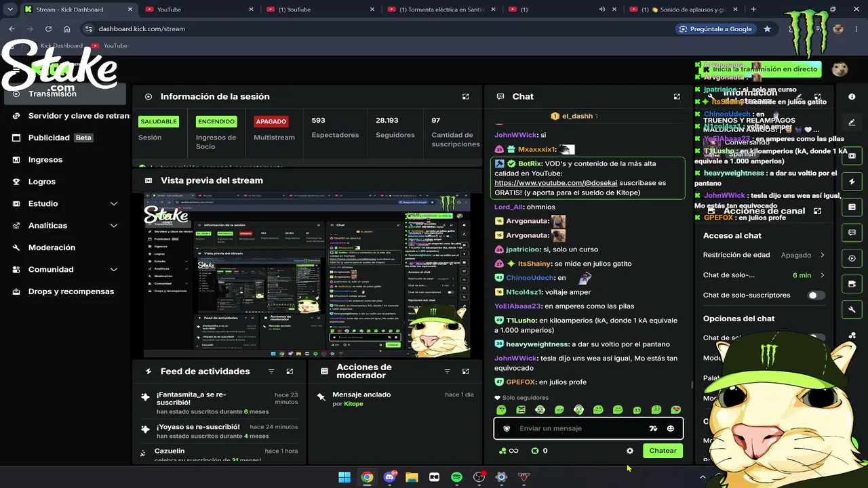Open Servidor y clave de retransmisión
The width and height of the screenshot is (868, 488).
click(x=66, y=116)
